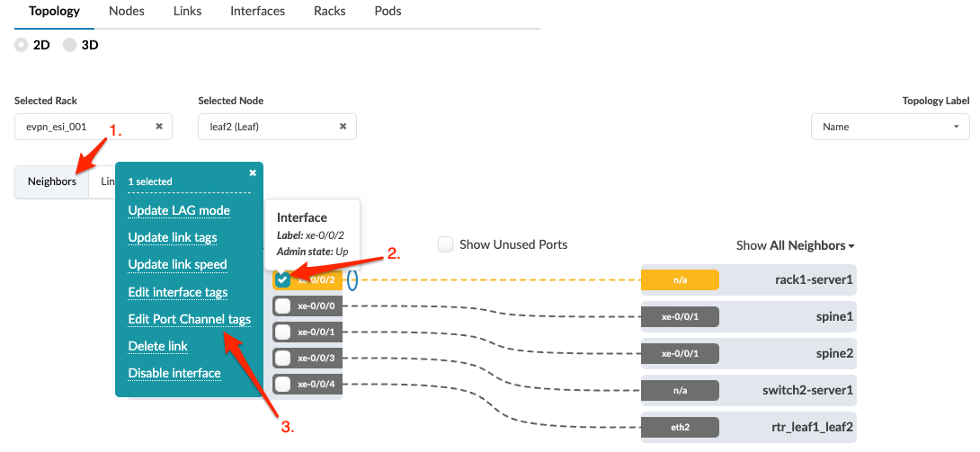Open the Selected Node combo box
Screen dimensions: 980x452
click(x=270, y=127)
